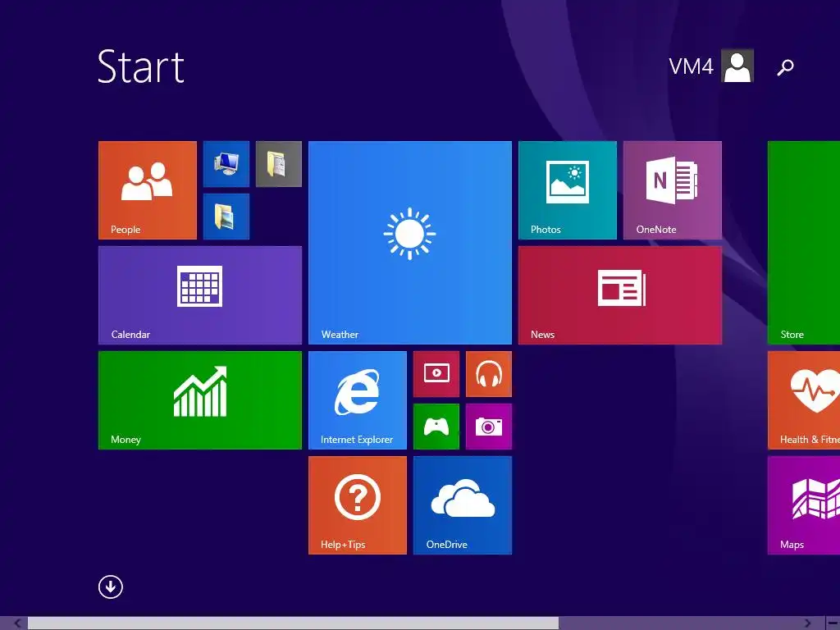840x630 pixels.
Task: Open the Games controller tile
Action: [436, 427]
